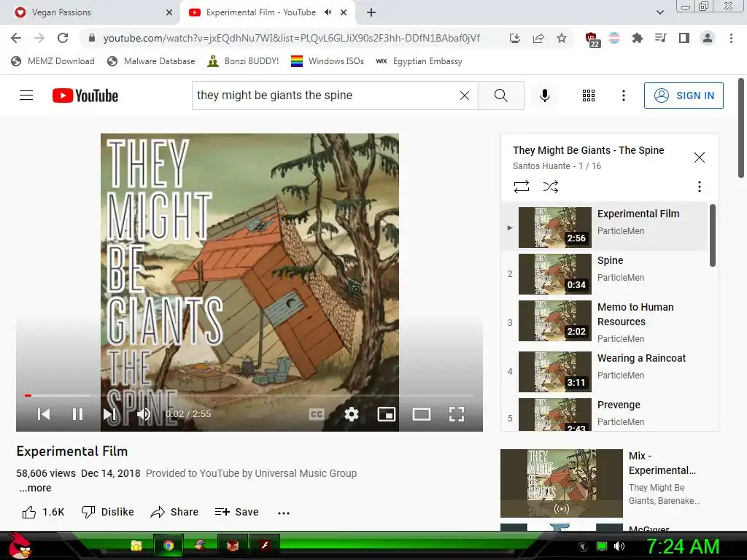This screenshot has height=560, width=747.
Task: Open media controls in Chrome toolbar
Action: (x=660, y=38)
